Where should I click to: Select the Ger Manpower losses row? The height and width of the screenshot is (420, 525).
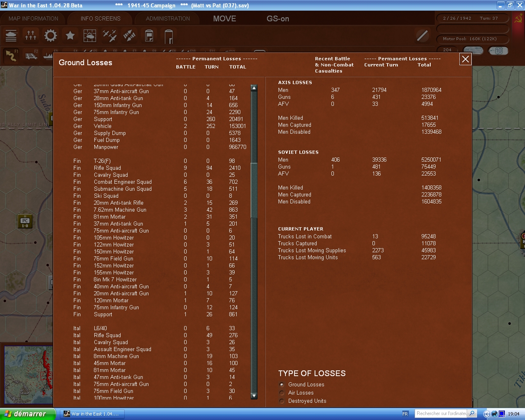click(x=160, y=147)
